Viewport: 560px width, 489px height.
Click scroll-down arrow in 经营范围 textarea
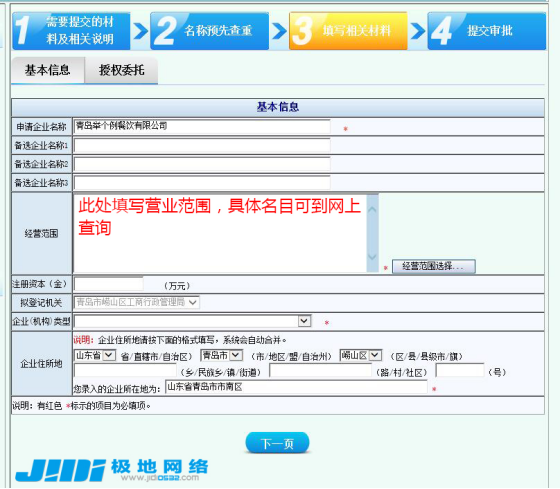[x=372, y=257]
